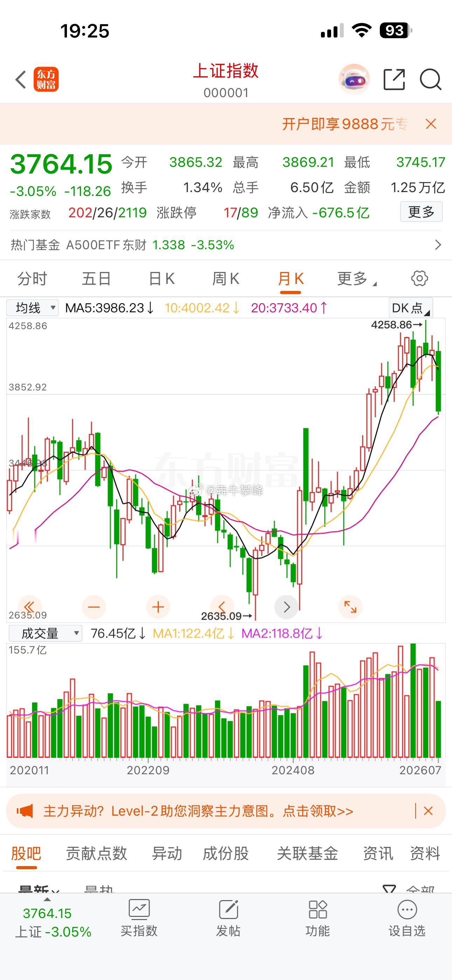This screenshot has height=980, width=452.
Task: Expand the 最新 sort dropdown
Action: pos(38,889)
